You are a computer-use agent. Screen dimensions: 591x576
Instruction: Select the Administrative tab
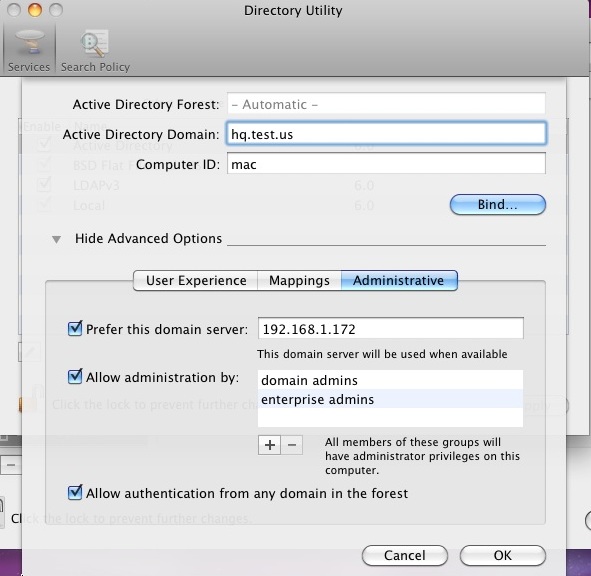399,280
